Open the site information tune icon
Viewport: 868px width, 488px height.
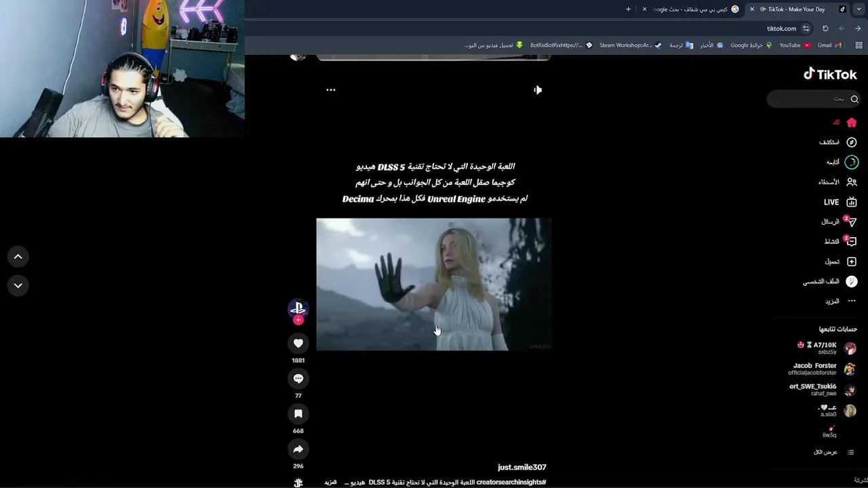click(x=806, y=28)
